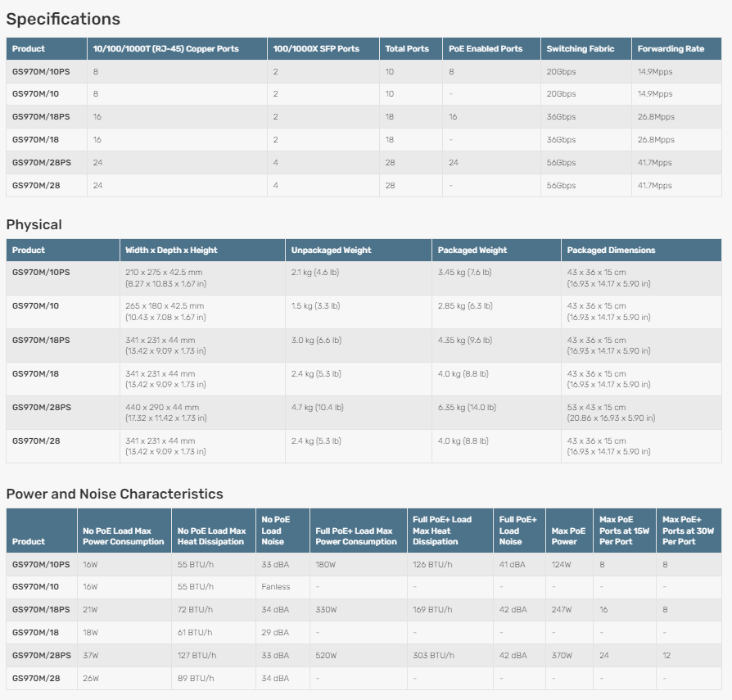Screen dimensions: 732x700
Task: Click the "Total Ports" column header
Action: point(407,48)
